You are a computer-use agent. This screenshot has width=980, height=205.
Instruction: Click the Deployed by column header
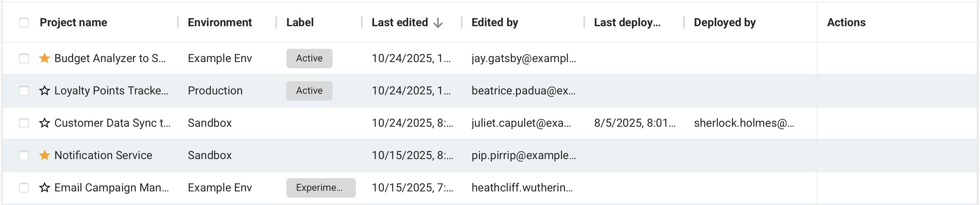[724, 22]
